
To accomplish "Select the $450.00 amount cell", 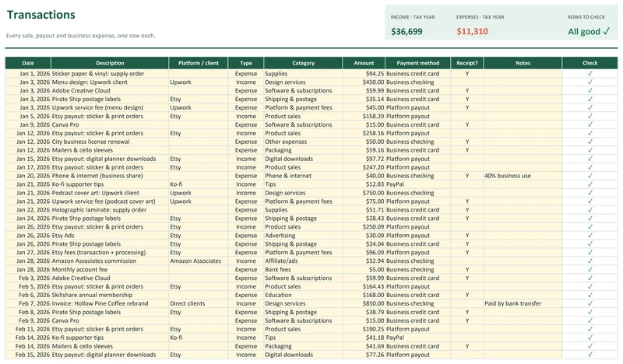I will (x=364, y=82).
